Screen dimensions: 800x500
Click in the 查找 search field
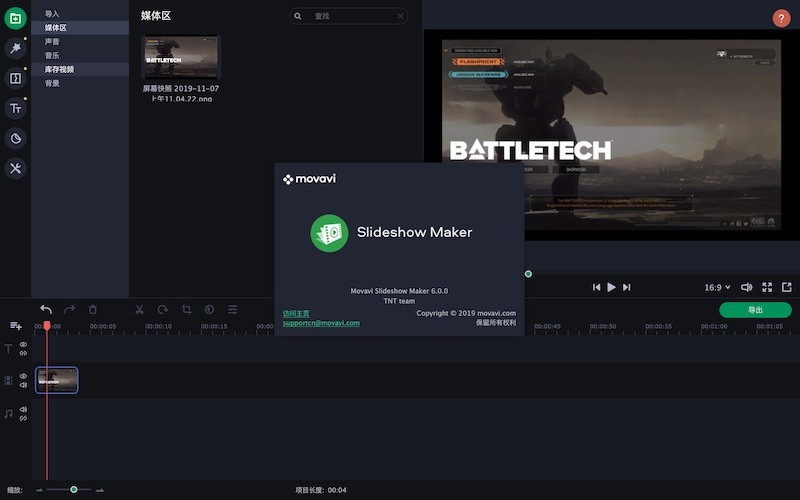pos(348,16)
